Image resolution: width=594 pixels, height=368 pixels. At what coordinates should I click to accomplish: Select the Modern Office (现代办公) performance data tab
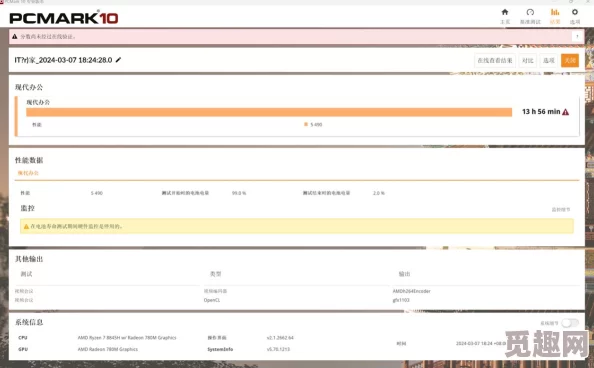[28, 173]
